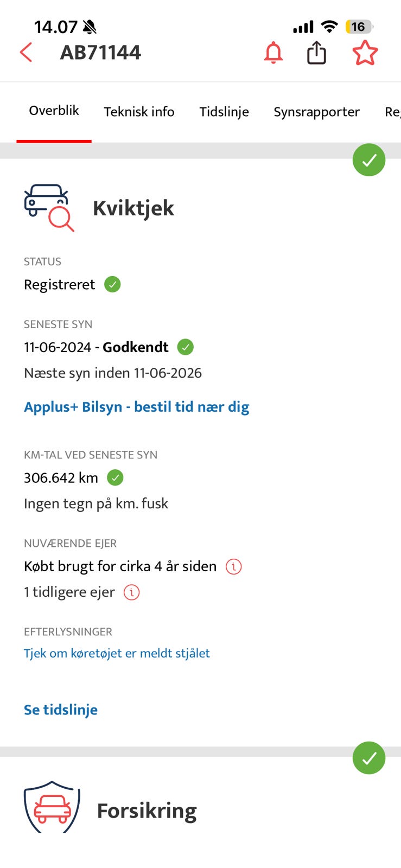Tap the red back arrow

point(26,53)
